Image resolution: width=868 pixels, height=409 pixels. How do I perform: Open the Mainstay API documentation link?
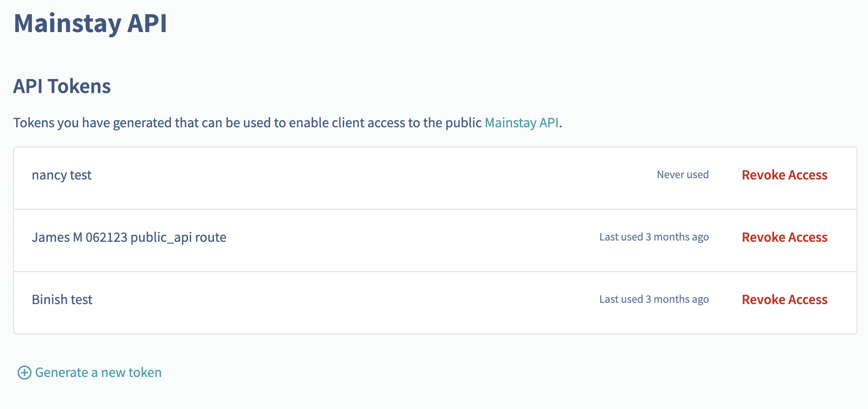pos(521,123)
